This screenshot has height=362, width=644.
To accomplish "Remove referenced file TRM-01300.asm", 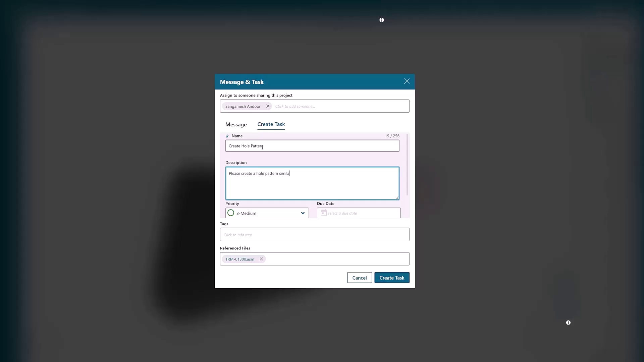I will (261, 259).
